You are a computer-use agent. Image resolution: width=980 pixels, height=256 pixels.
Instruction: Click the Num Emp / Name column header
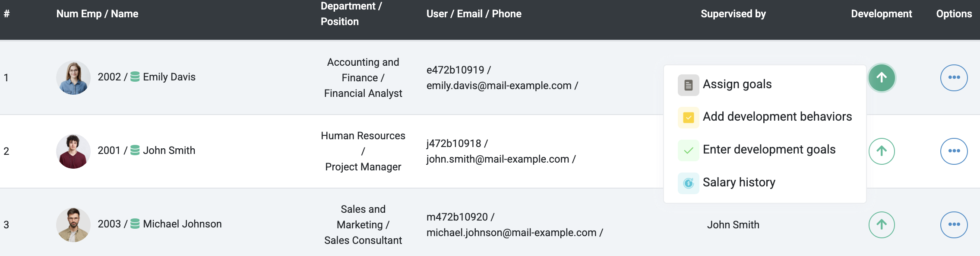point(97,14)
